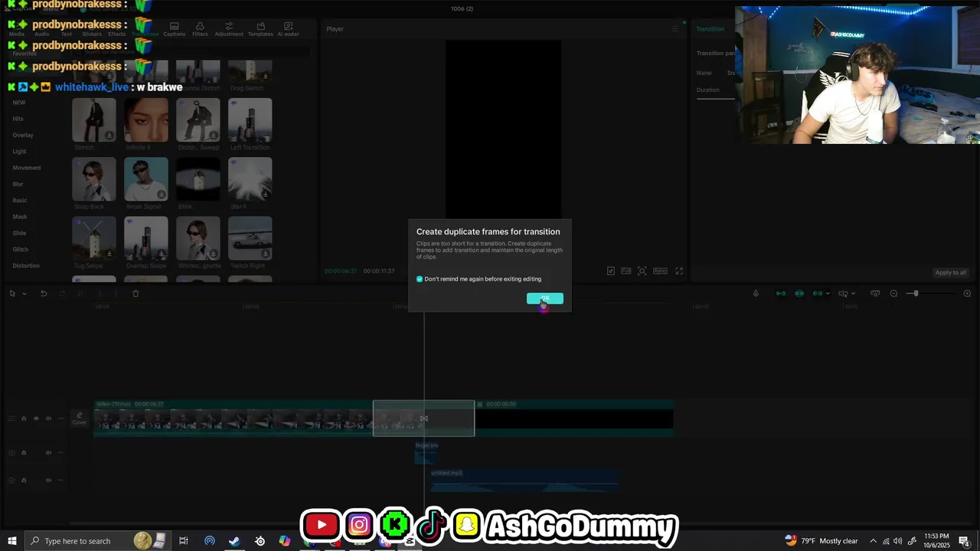Mute the video track
Viewport: 980px width, 551px height.
(x=48, y=419)
